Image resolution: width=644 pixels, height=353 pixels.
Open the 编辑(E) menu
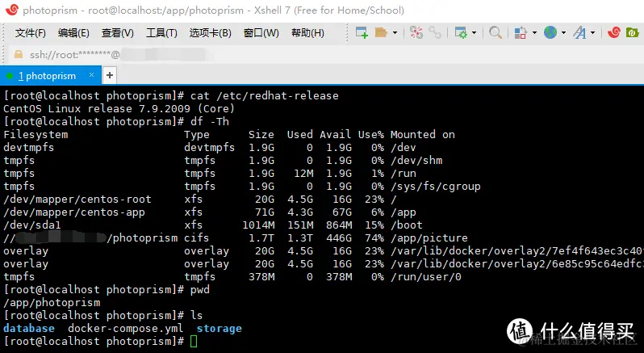click(x=73, y=33)
